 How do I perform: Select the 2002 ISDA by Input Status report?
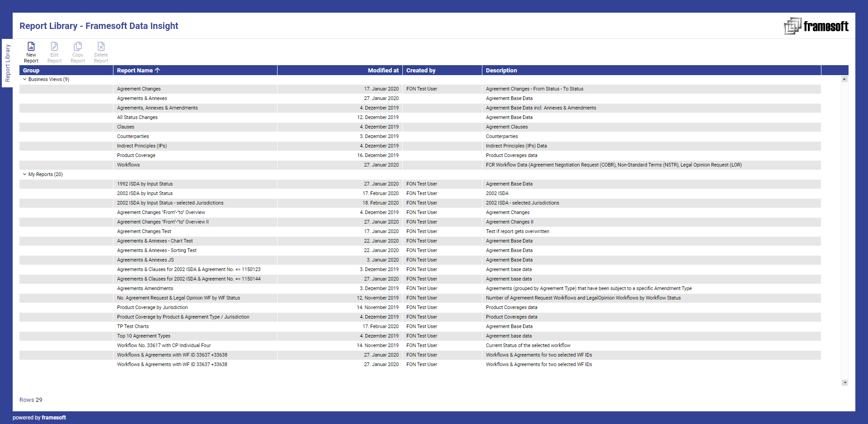click(145, 193)
